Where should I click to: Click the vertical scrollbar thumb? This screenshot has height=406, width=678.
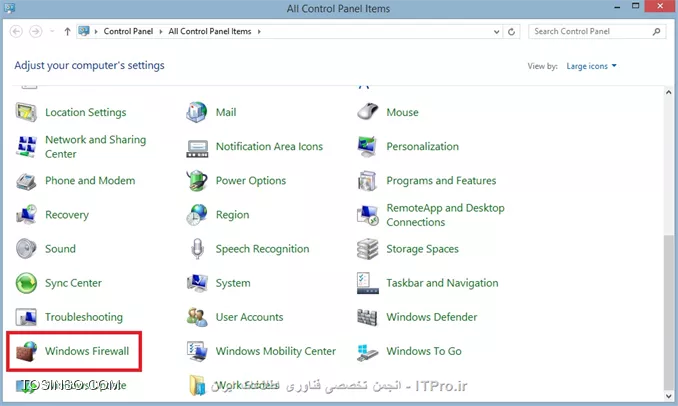(668, 311)
